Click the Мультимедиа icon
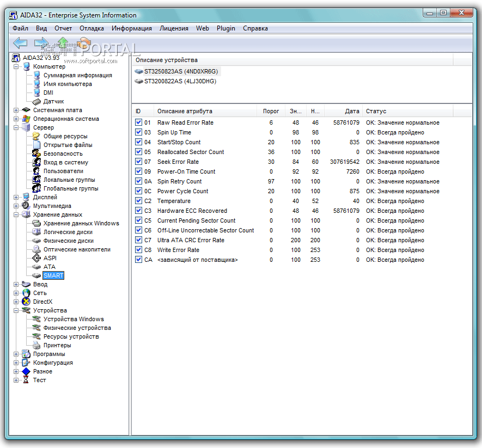This screenshot has height=448, width=482. [x=27, y=206]
